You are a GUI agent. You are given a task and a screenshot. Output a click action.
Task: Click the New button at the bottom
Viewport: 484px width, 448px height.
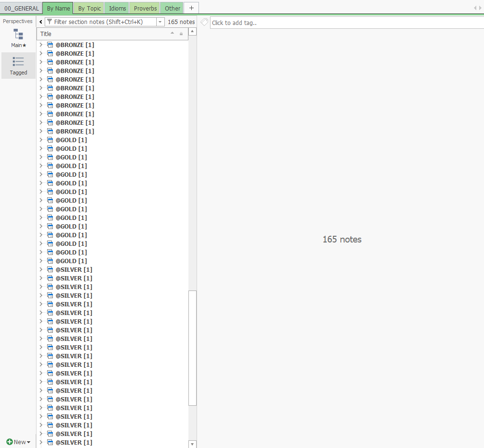pos(18,442)
